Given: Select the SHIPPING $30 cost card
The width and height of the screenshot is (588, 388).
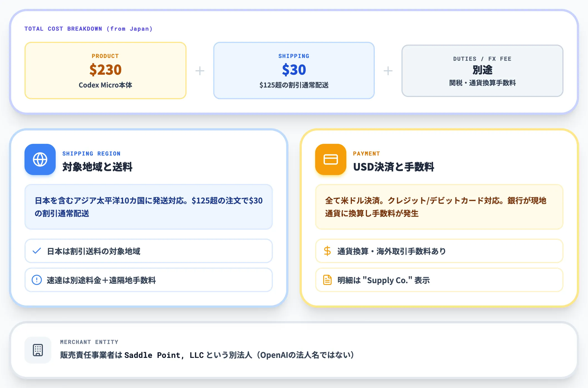Looking at the screenshot, I should [294, 71].
